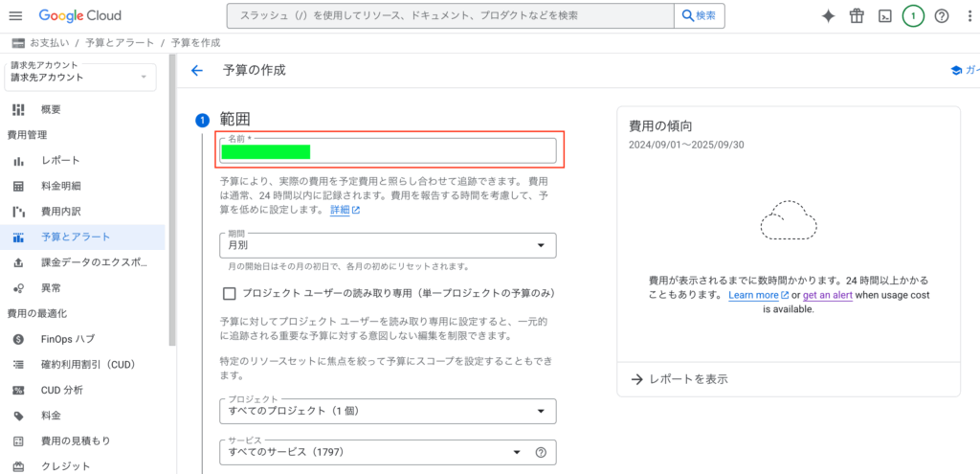The image size is (980, 474).
Task: Click レポートを表示 link in cost trend card
Action: pos(679,379)
